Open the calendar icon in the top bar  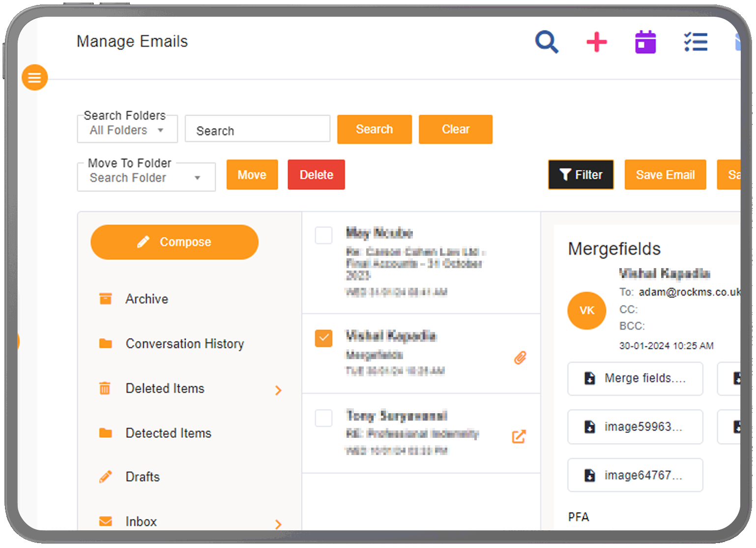pyautogui.click(x=645, y=43)
